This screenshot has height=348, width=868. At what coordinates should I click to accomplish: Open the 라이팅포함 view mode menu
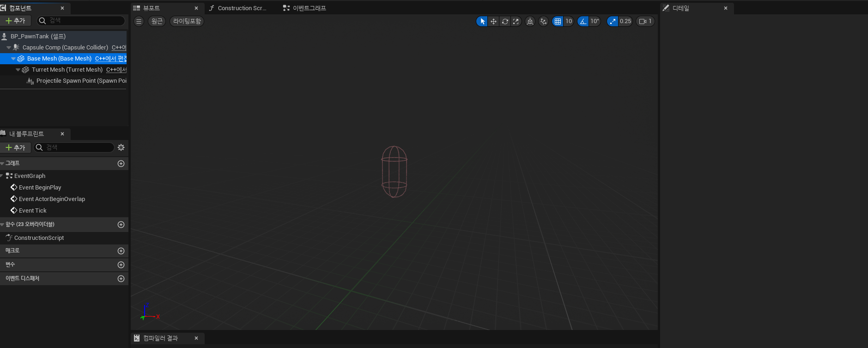point(187,21)
